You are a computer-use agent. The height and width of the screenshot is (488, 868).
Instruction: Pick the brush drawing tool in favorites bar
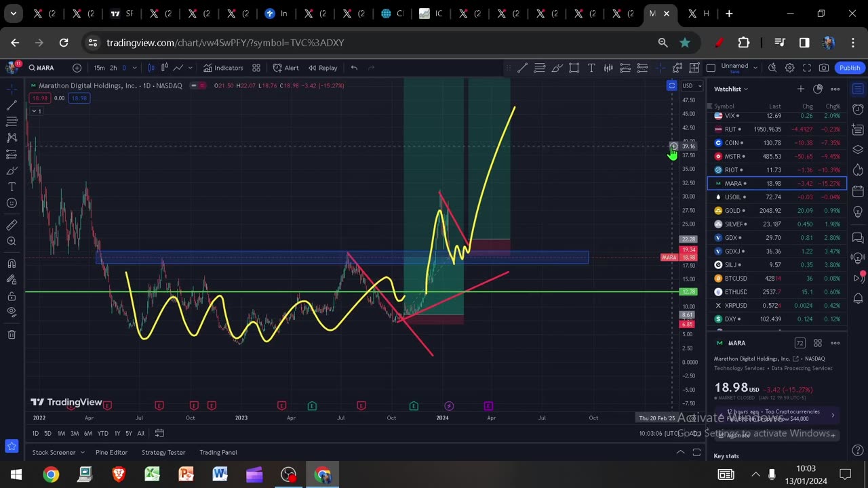click(557, 68)
